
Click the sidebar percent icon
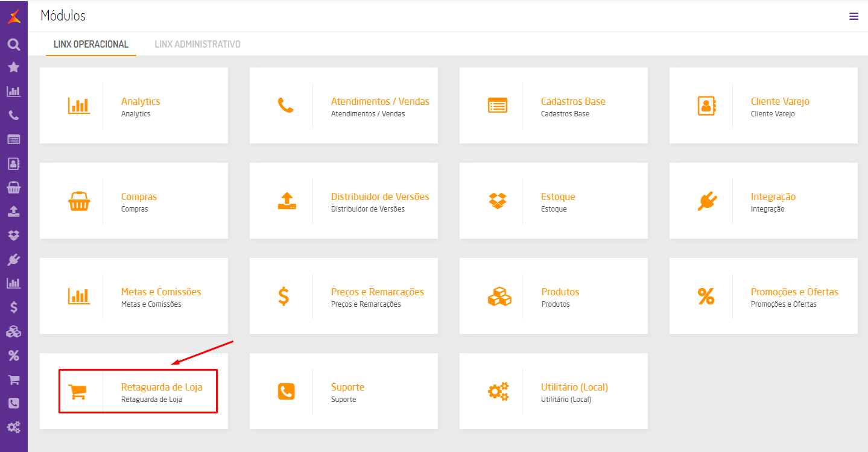(13, 356)
